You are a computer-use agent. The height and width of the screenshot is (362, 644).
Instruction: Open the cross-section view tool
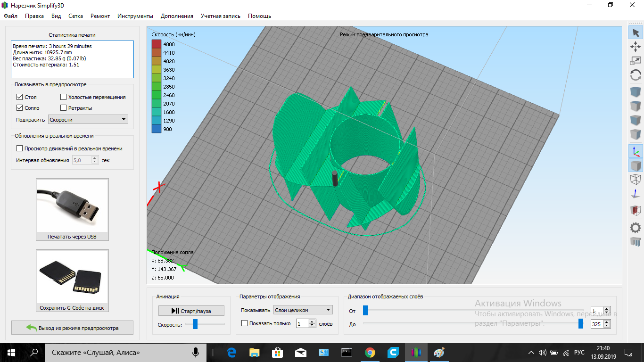tap(636, 210)
